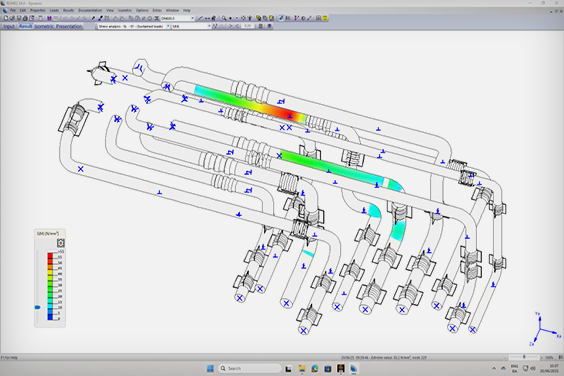This screenshot has width=564, height=376.
Task: Open the View menu
Action: point(110,10)
